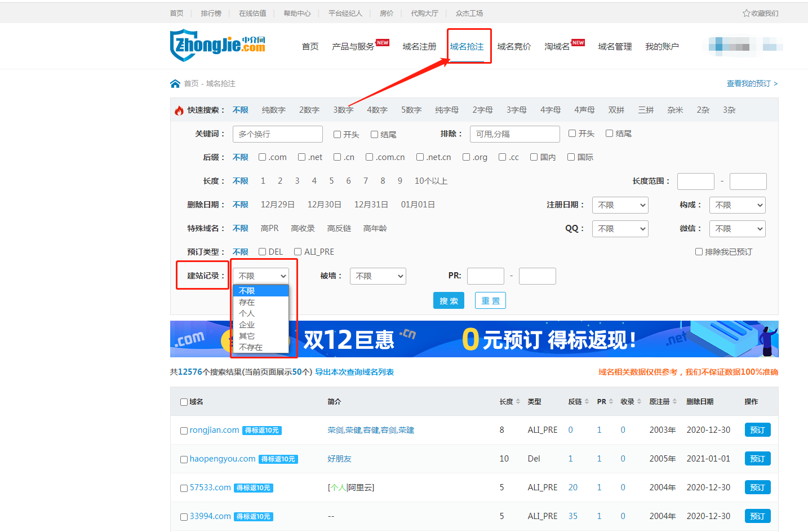This screenshot has width=808, height=532.
Task: Tick the 排除我已预订 checkbox
Action: coord(699,252)
